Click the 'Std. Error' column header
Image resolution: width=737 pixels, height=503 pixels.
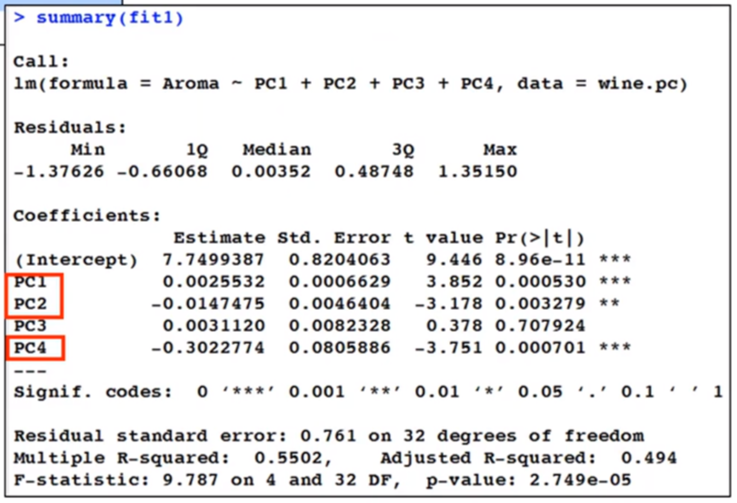334,237
